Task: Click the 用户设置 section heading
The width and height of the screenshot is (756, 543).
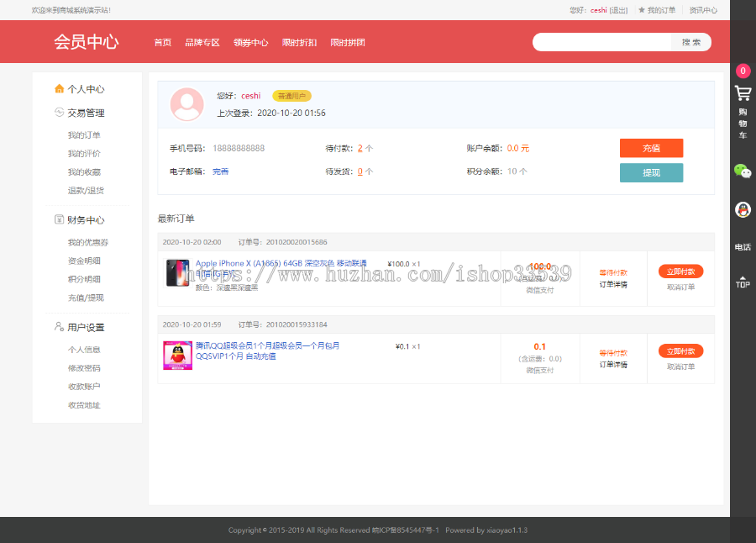Action: pos(86,327)
